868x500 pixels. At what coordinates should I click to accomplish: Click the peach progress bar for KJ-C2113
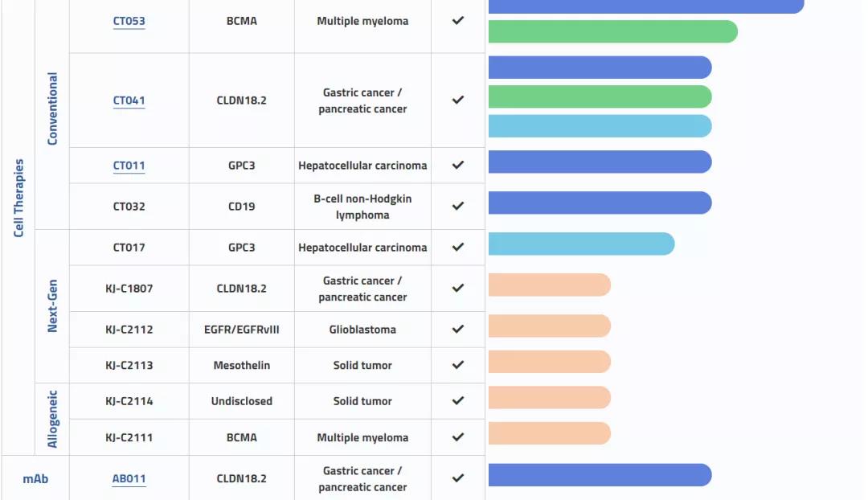(x=549, y=362)
